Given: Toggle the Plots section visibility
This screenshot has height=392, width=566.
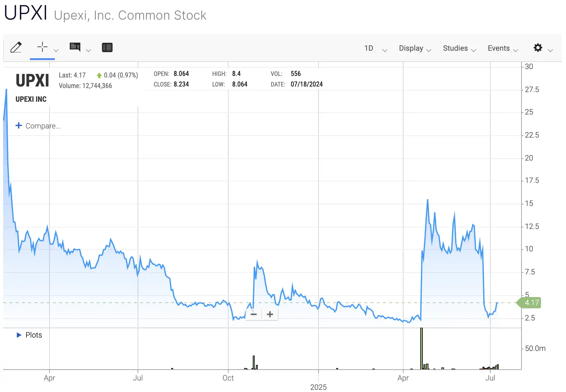Looking at the screenshot, I should (29, 335).
